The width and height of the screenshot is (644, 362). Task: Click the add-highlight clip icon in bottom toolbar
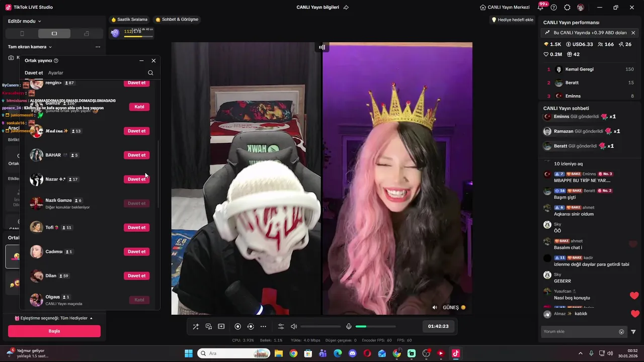221,326
